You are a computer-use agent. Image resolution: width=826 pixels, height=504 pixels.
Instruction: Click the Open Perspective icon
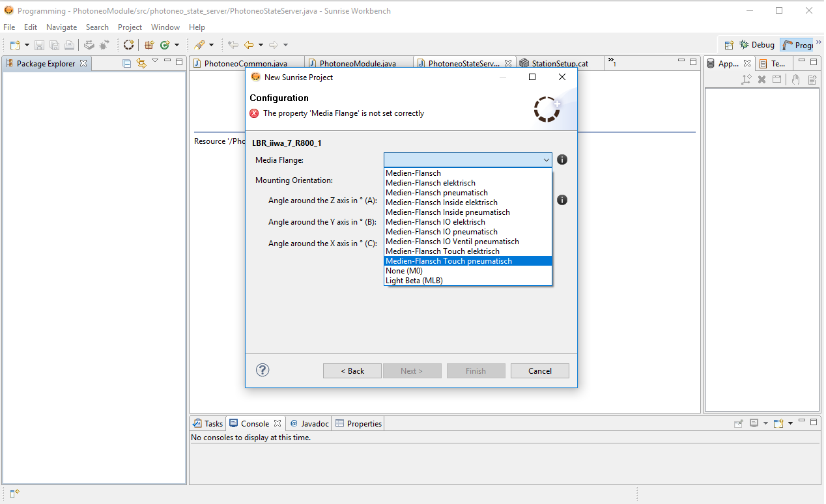730,45
